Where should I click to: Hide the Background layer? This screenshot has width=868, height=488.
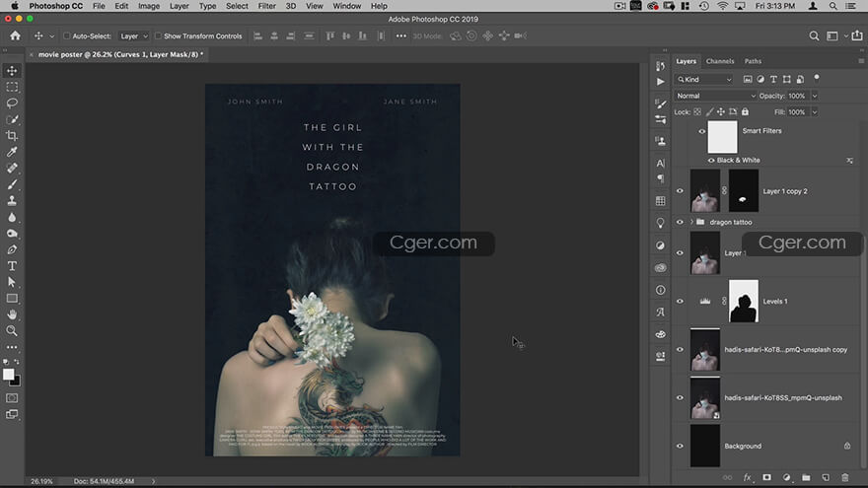(x=680, y=446)
